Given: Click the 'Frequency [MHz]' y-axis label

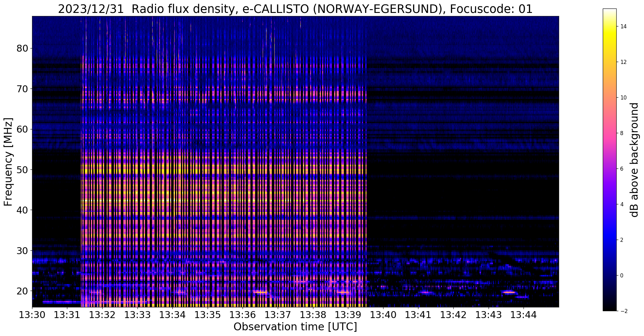Looking at the screenshot, I should click(x=8, y=162).
